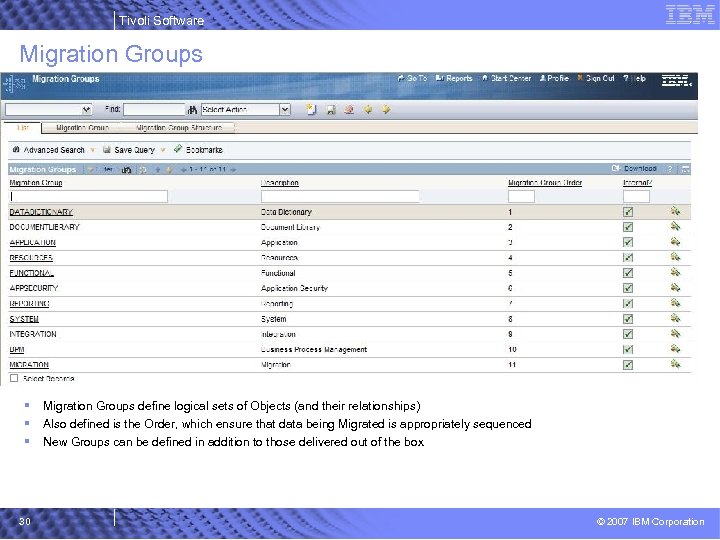Go to Start Center link
The height and width of the screenshot is (540, 720).
coord(506,79)
